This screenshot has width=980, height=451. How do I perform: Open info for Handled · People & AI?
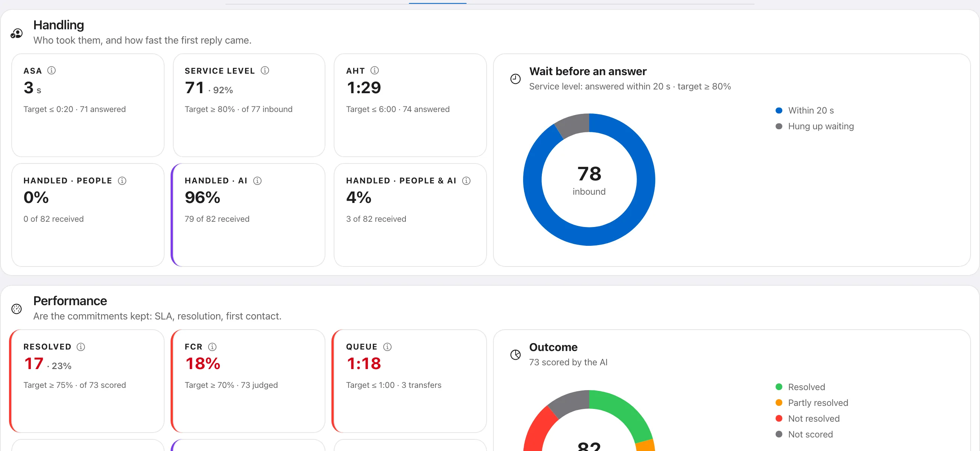pos(466,180)
